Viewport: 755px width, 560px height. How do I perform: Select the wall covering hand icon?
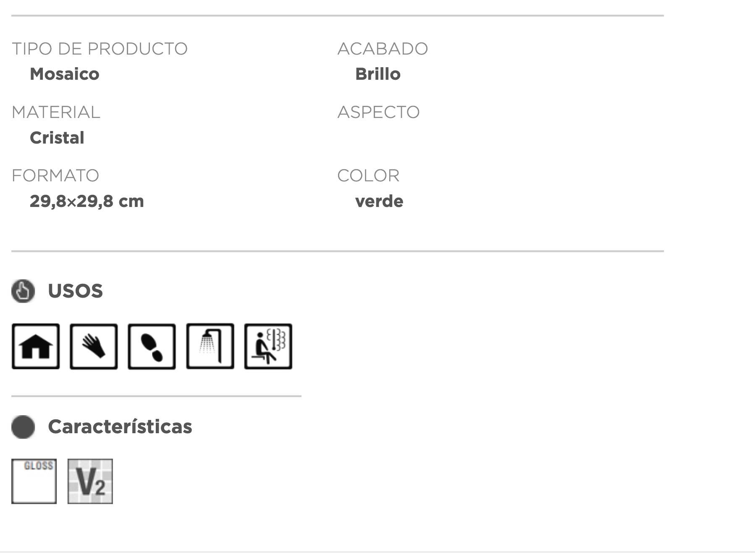[94, 346]
